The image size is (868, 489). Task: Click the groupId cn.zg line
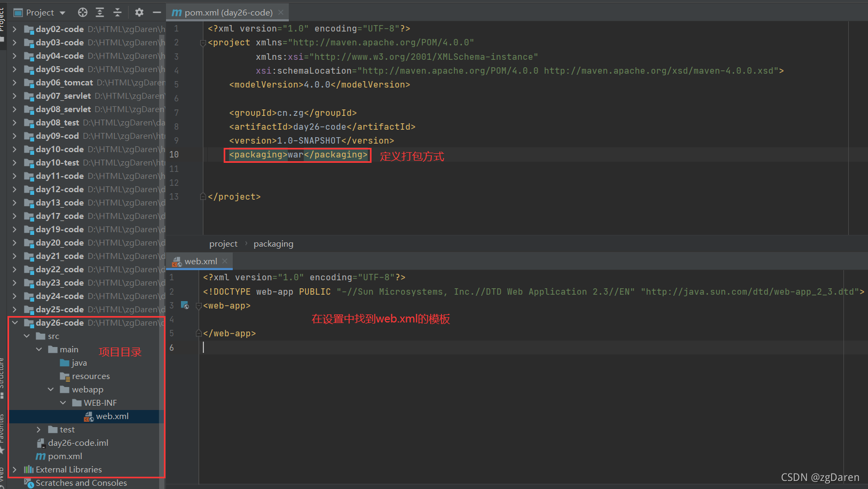pos(293,113)
